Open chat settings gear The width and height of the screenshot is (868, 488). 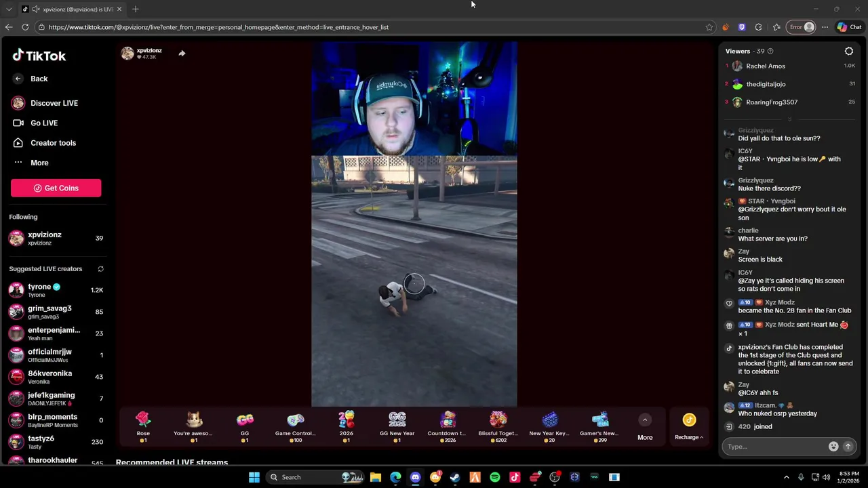pyautogui.click(x=849, y=52)
